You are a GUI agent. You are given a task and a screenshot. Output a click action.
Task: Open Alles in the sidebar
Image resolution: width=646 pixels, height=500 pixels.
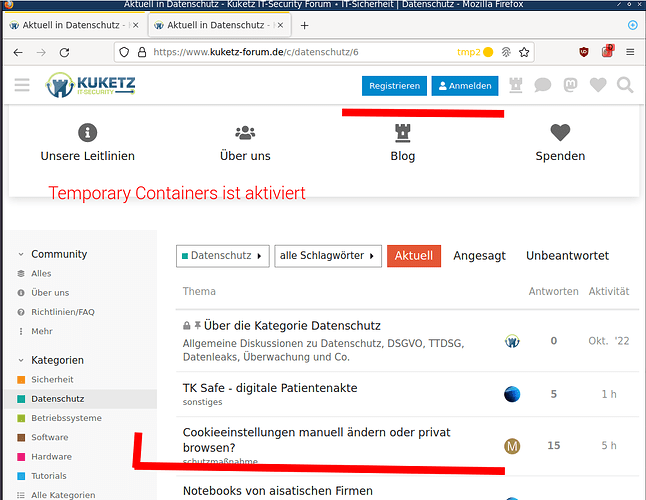[x=41, y=273]
